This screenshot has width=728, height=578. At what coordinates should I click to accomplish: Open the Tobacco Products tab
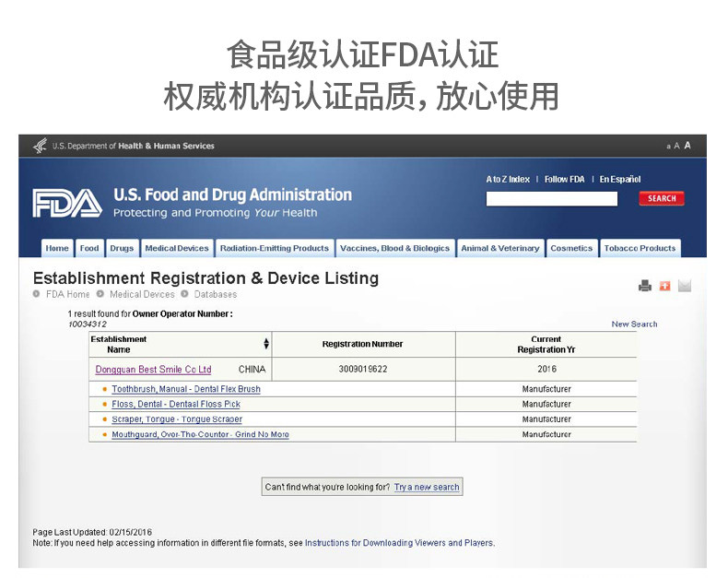tap(640, 248)
